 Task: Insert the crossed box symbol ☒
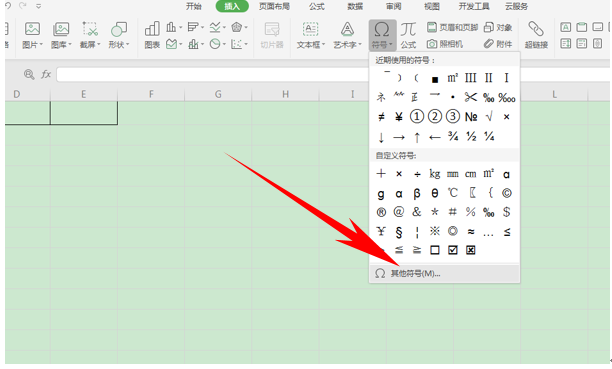(x=470, y=250)
